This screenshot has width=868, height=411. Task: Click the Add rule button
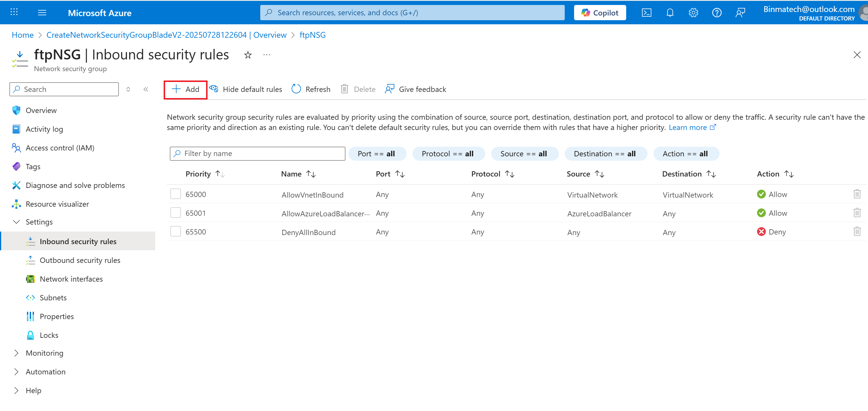click(x=185, y=89)
